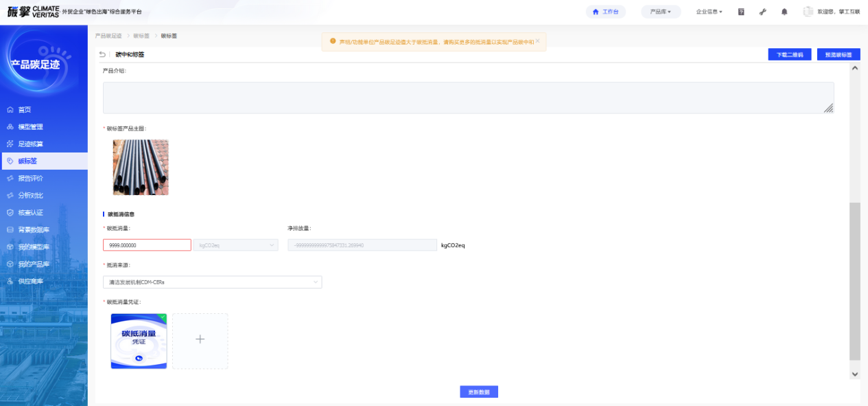Dismiss the orange warning notification
Screen dimensions: 868x406
[x=537, y=41]
